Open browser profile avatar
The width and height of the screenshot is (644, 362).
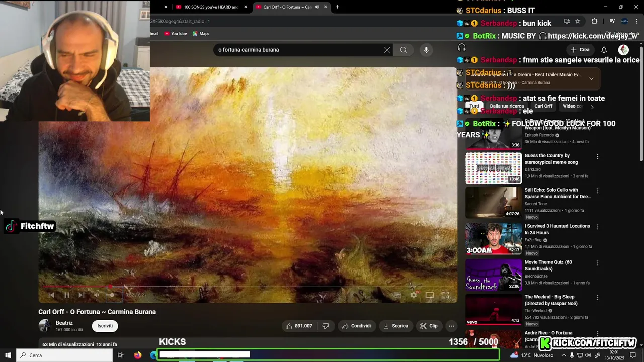tap(624, 21)
